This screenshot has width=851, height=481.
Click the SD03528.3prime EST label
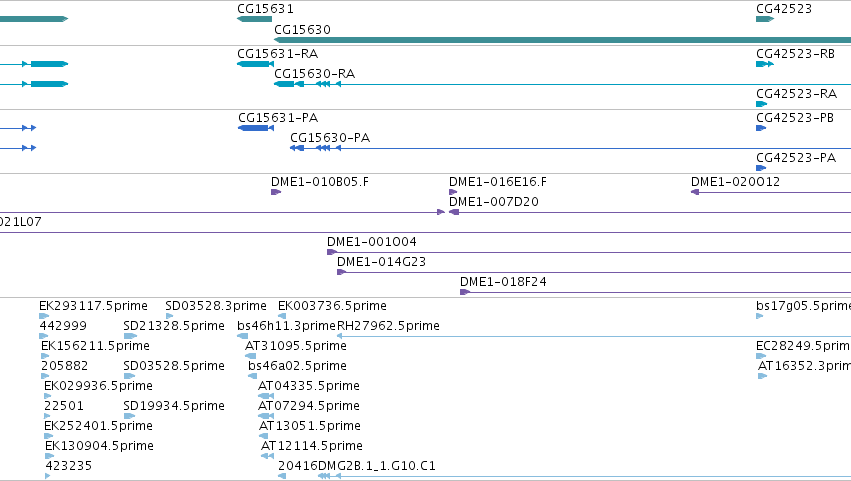click(216, 306)
